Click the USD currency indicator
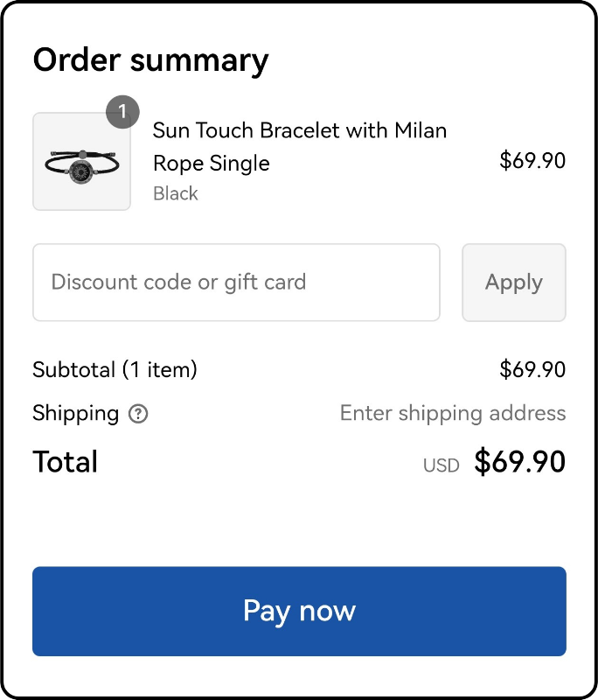 (441, 465)
